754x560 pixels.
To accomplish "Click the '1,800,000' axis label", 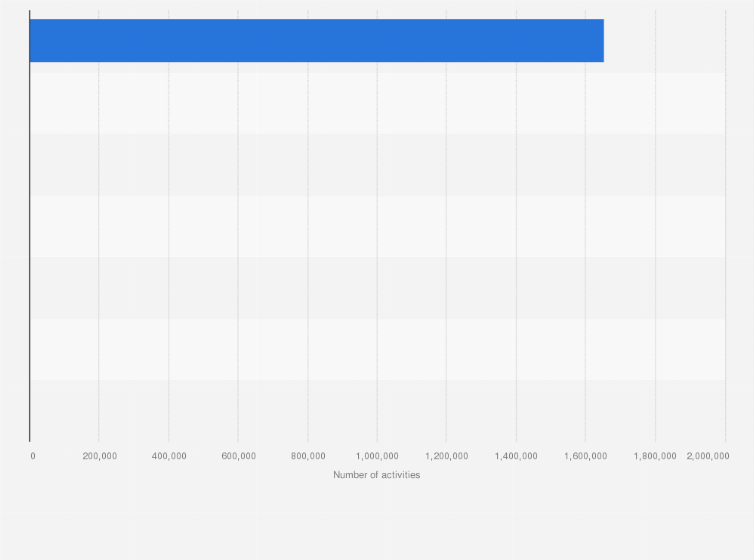I will (655, 456).
